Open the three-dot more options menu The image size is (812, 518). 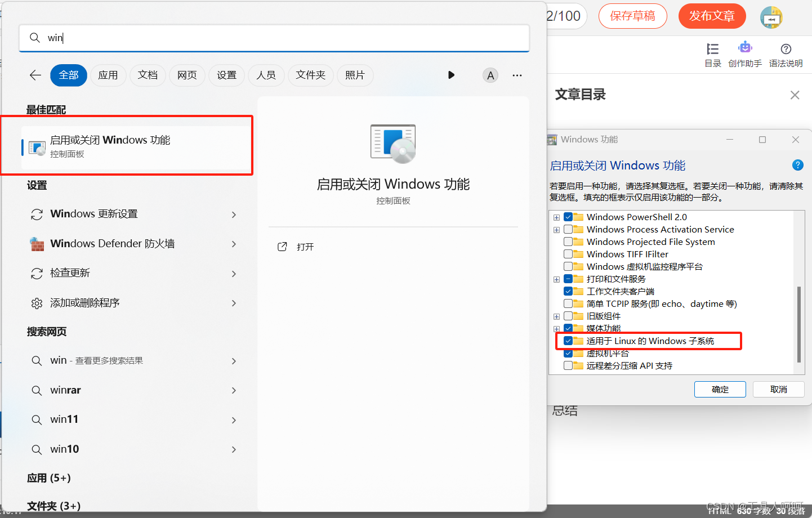(517, 75)
